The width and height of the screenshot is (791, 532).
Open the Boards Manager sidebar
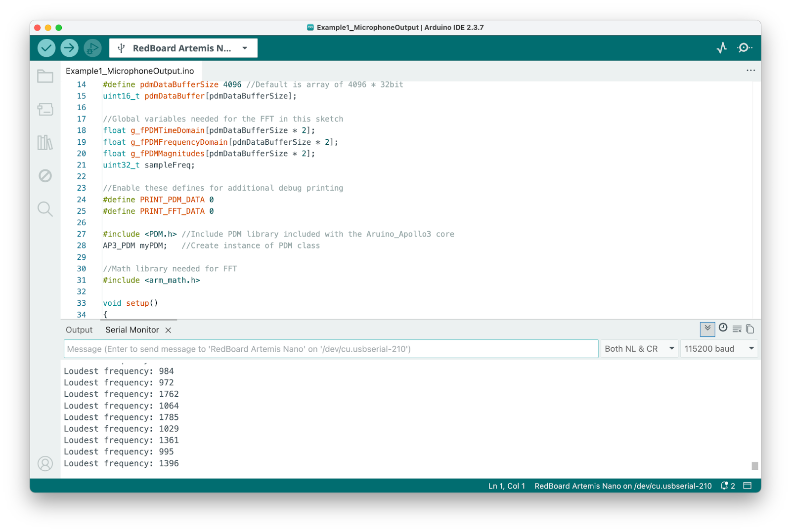point(45,109)
